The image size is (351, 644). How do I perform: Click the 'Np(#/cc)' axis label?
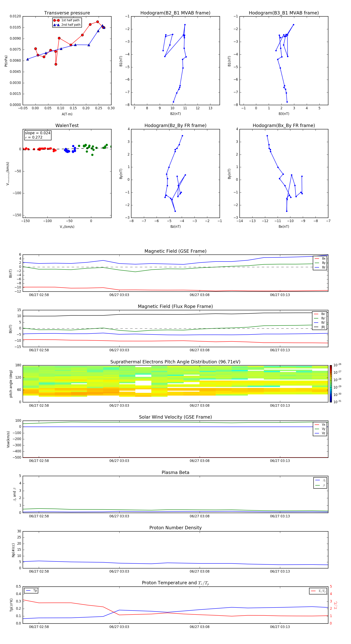pyautogui.click(x=13, y=550)
